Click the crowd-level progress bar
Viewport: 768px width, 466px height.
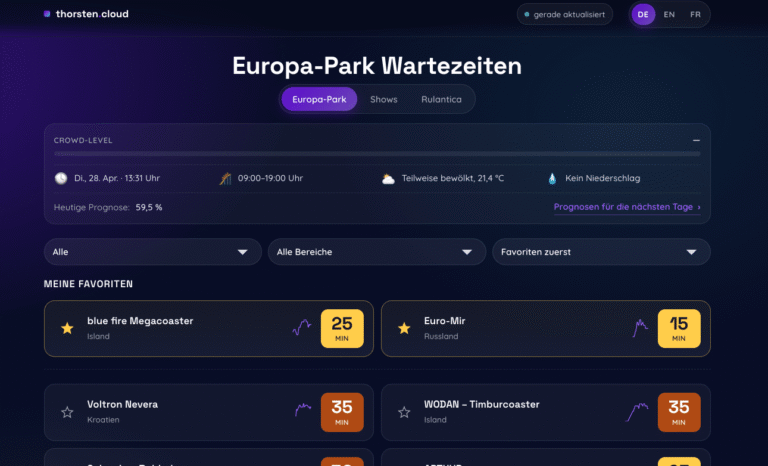[377, 154]
